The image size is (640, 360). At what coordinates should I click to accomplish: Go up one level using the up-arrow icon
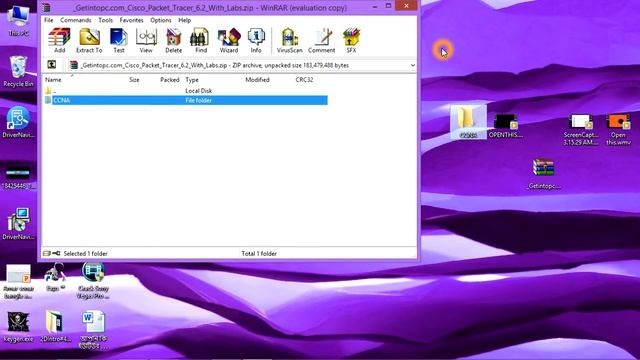pos(52,64)
